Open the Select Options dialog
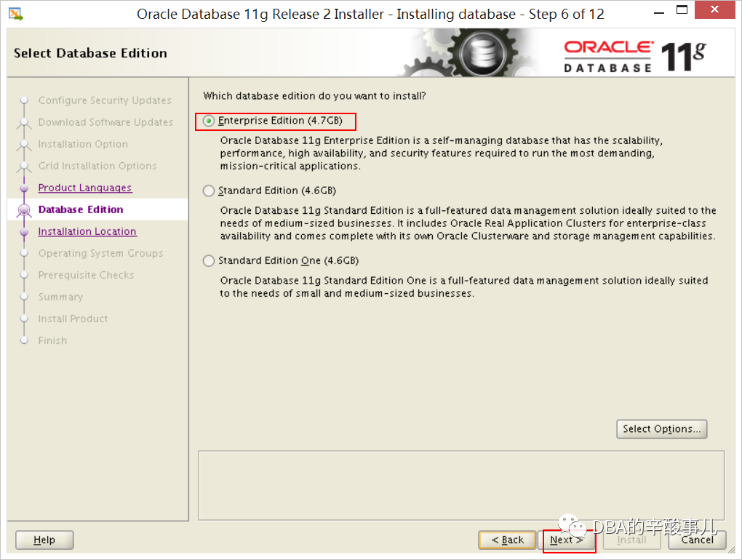This screenshot has width=742, height=560. pyautogui.click(x=661, y=429)
